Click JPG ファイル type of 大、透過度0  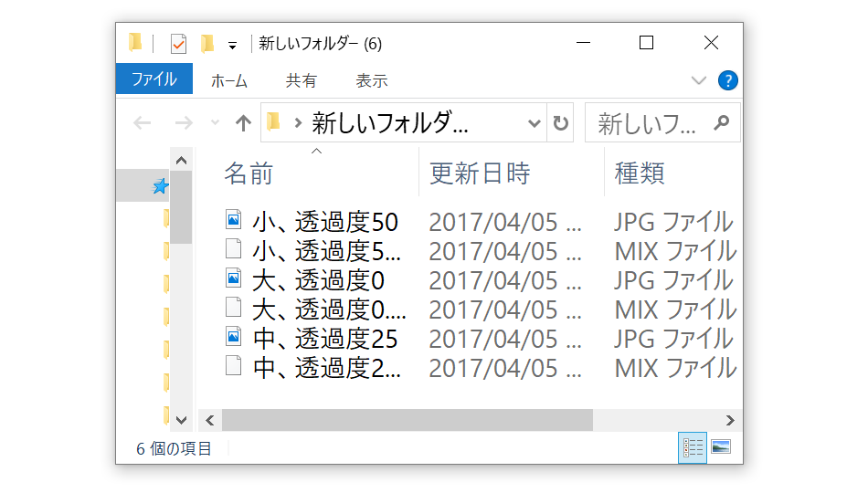pos(673,281)
